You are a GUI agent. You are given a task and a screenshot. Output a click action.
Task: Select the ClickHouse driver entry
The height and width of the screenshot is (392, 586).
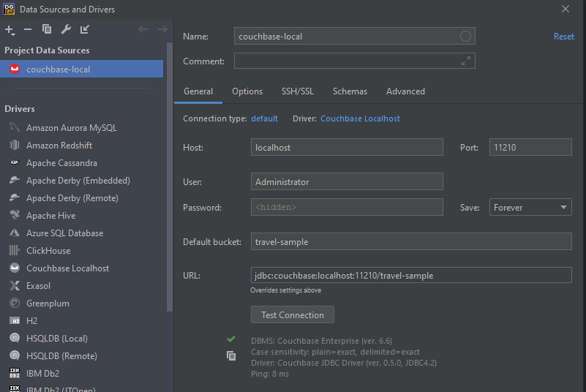click(x=81, y=251)
